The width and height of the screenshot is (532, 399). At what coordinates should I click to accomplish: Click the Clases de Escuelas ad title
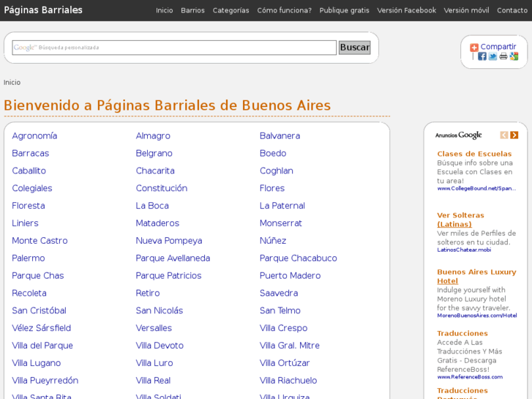click(474, 154)
